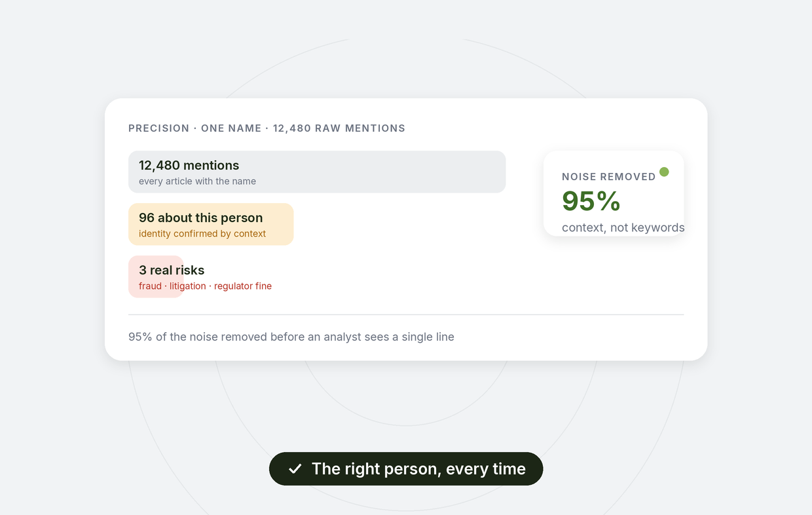This screenshot has width=812, height=515.
Task: Click the 95% noise removed figure
Action: click(x=591, y=201)
